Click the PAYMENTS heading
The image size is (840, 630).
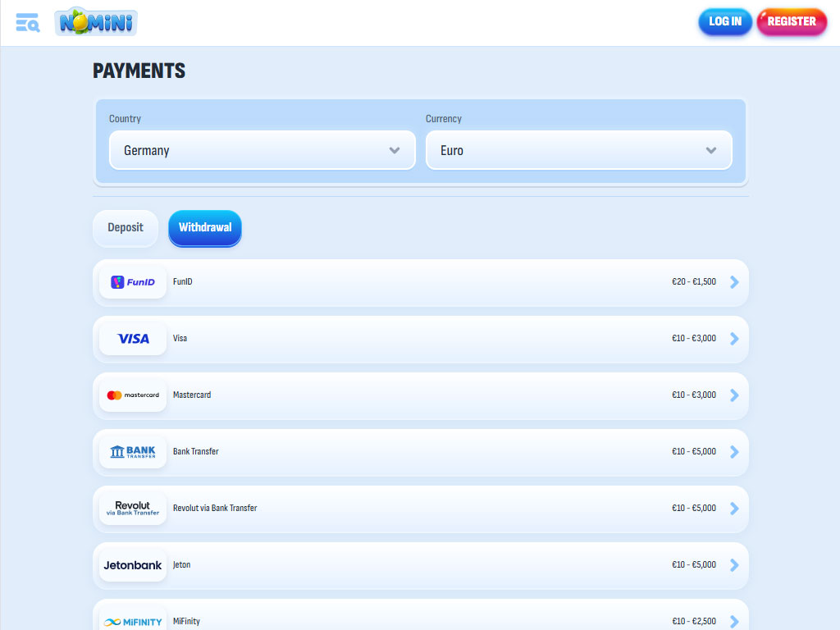tap(139, 71)
